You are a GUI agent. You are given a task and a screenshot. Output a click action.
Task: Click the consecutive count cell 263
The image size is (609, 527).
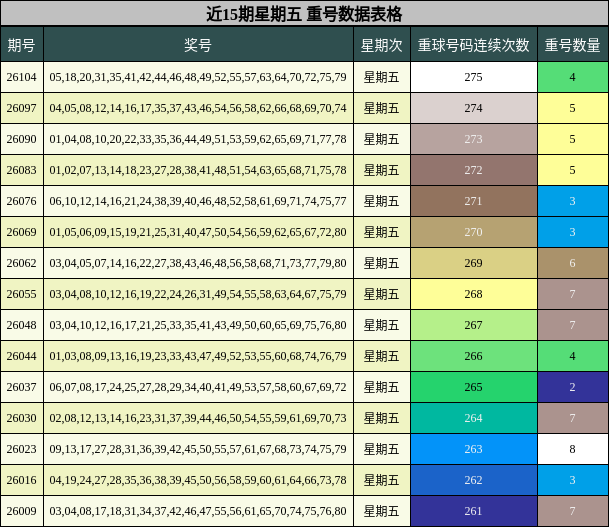point(474,449)
